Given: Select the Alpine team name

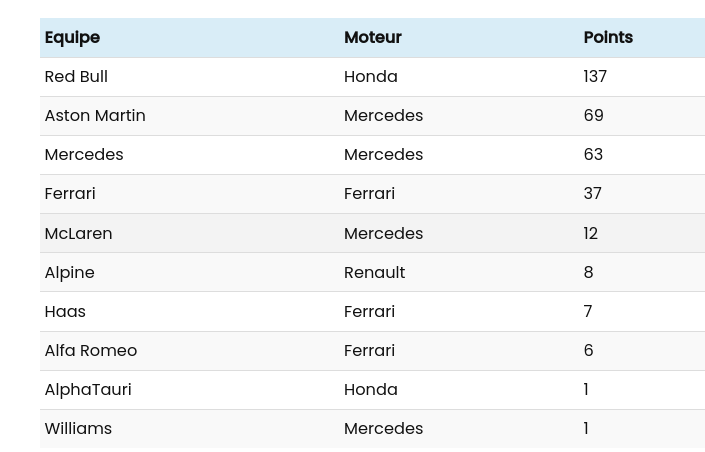Looking at the screenshot, I should tap(69, 272).
